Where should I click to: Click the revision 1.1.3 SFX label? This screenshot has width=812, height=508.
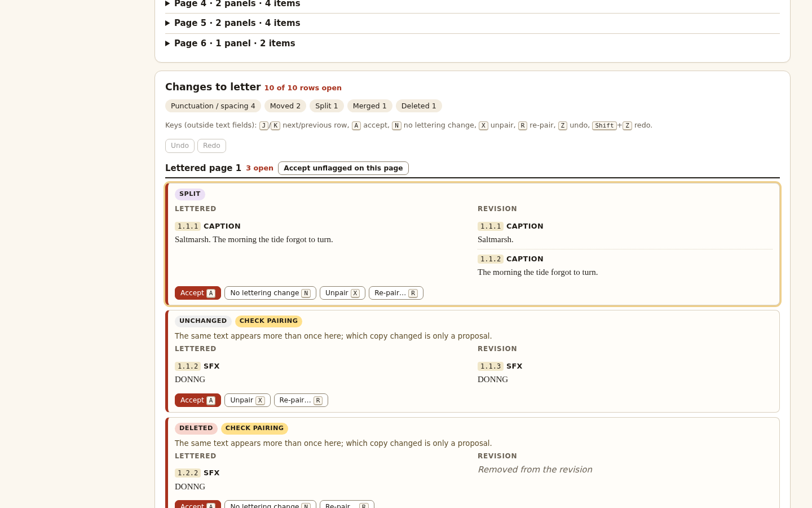pos(500,366)
